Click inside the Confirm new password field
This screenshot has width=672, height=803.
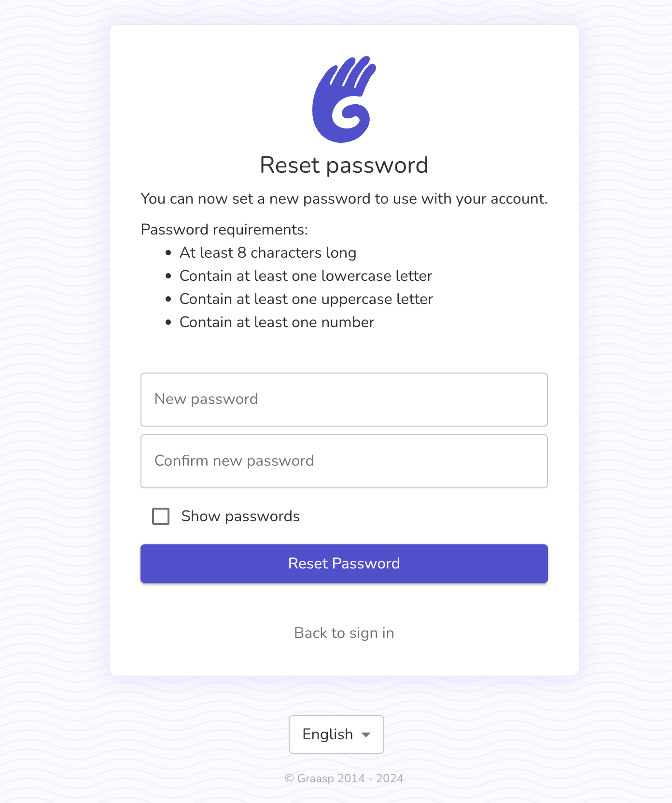point(344,461)
